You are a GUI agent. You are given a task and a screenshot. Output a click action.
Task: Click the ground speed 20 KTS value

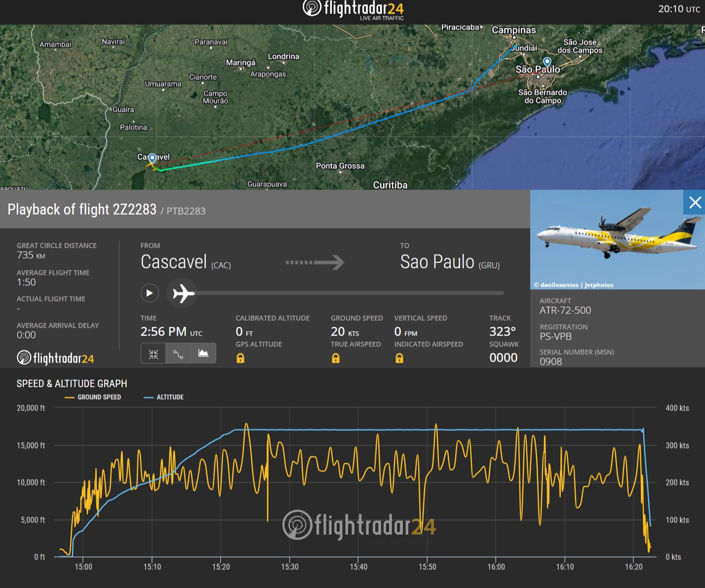point(345,331)
